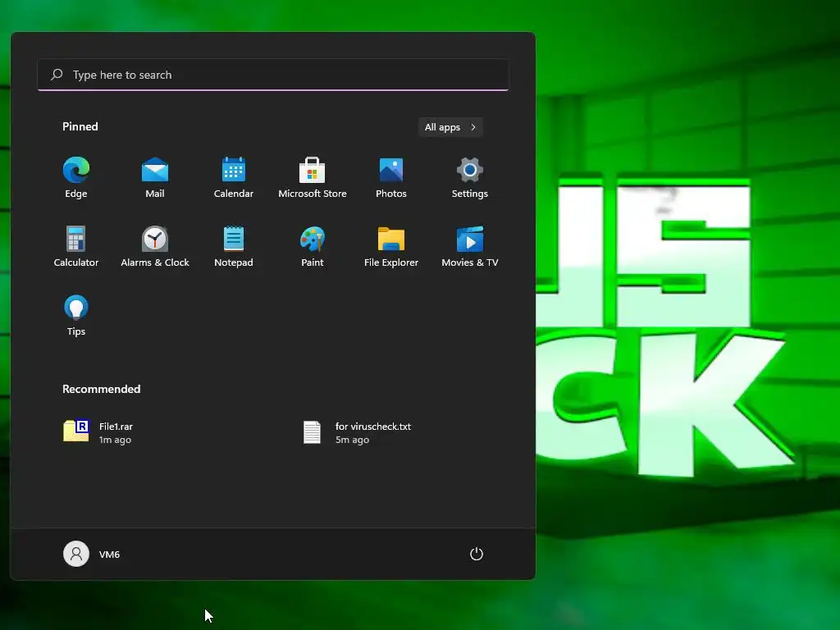
Task: Launch Movies & TV
Action: coord(470,246)
